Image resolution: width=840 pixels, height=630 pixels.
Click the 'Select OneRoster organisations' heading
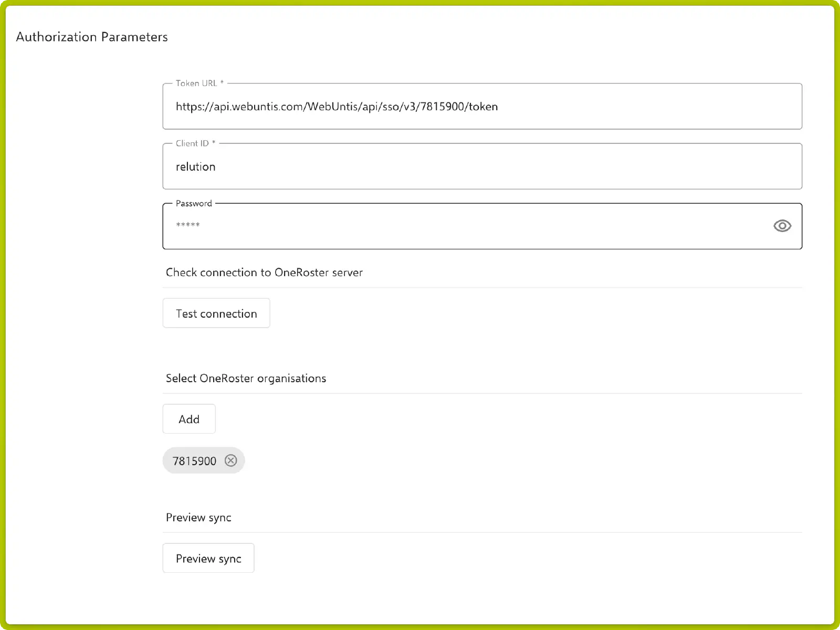(246, 379)
